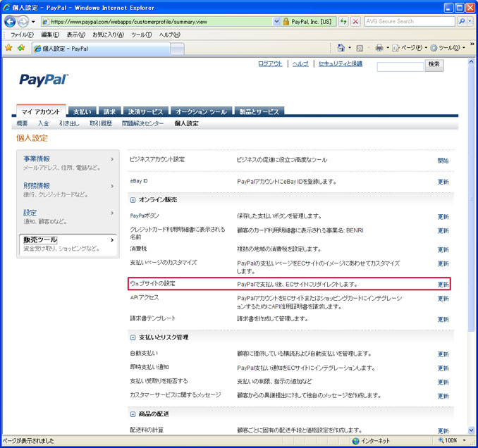Click the PayPal logo
478x448 pixels.
pyautogui.click(x=44, y=80)
